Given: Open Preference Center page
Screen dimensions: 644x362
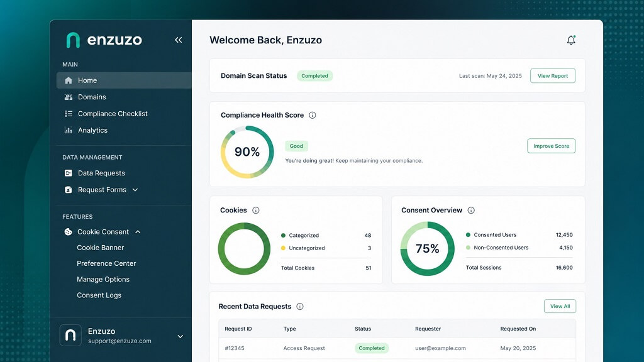Looking at the screenshot, I should click(x=106, y=263).
